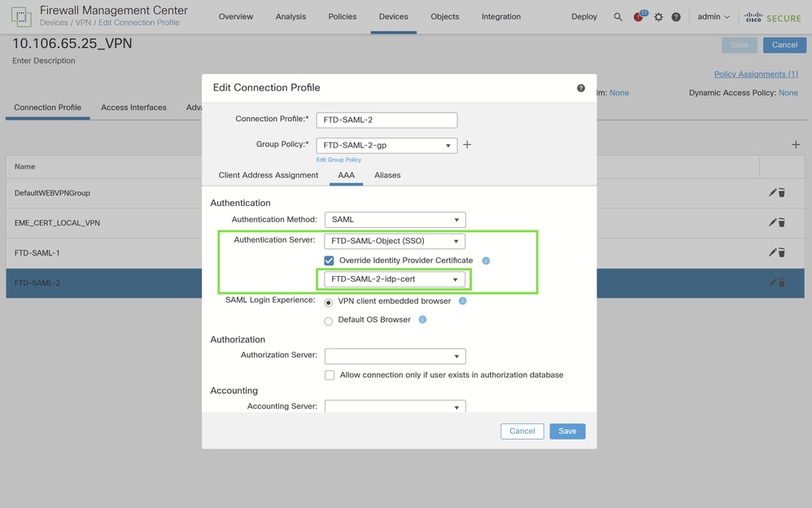Screen dimensions: 812x508
Task: Delete the FTD-SAML-1 row with trash icon
Action: (781, 253)
